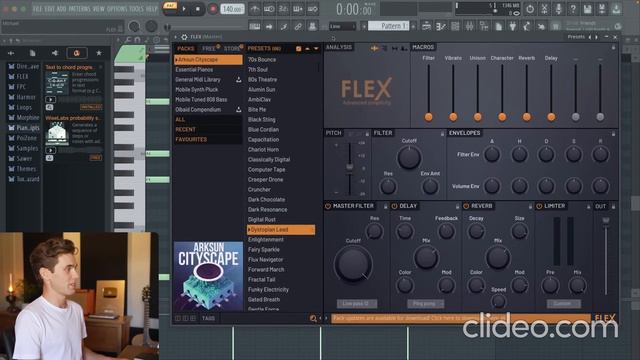Adjust the Filter macro slider
This screenshot has width=640, height=360.
click(429, 117)
